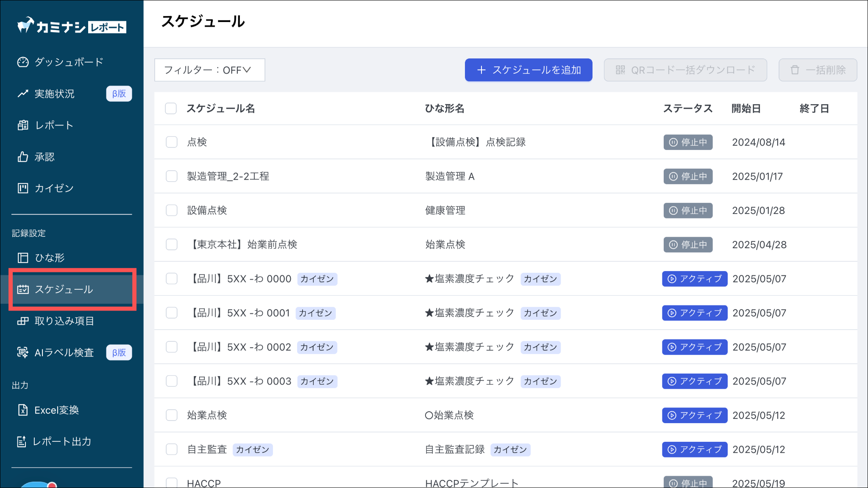Select checkbox for 製造管理_2-2工程 row
868x488 pixels.
pyautogui.click(x=172, y=176)
